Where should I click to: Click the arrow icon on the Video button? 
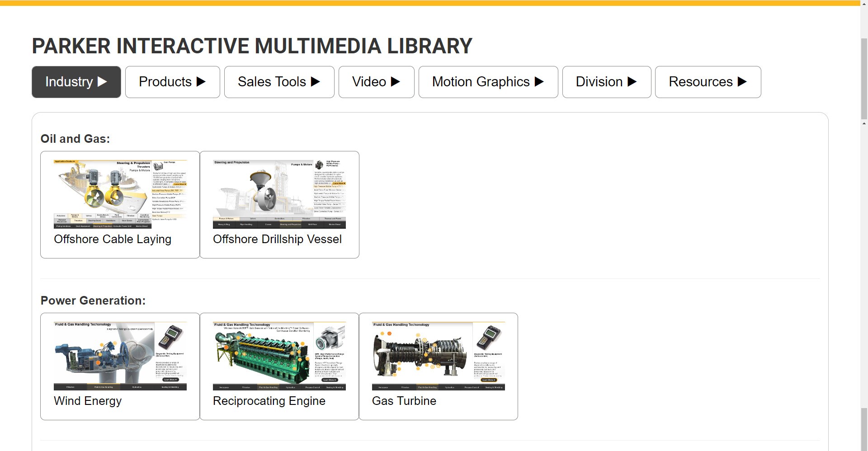[395, 82]
